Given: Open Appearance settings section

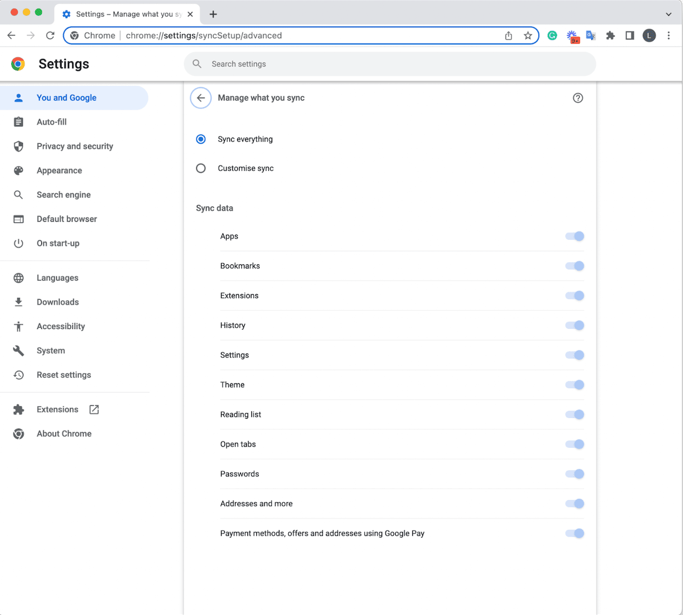Looking at the screenshot, I should 74,171.
